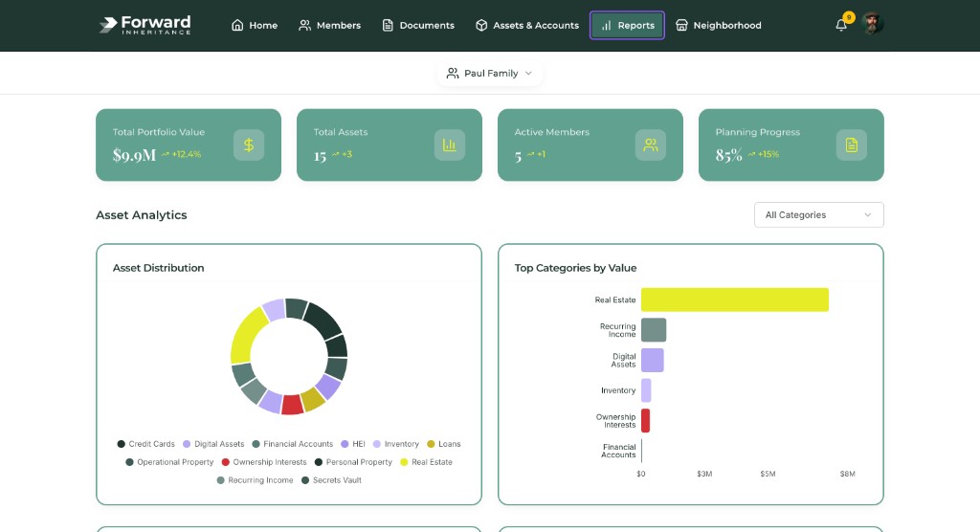
Task: Open the Documents page link
Action: click(417, 26)
